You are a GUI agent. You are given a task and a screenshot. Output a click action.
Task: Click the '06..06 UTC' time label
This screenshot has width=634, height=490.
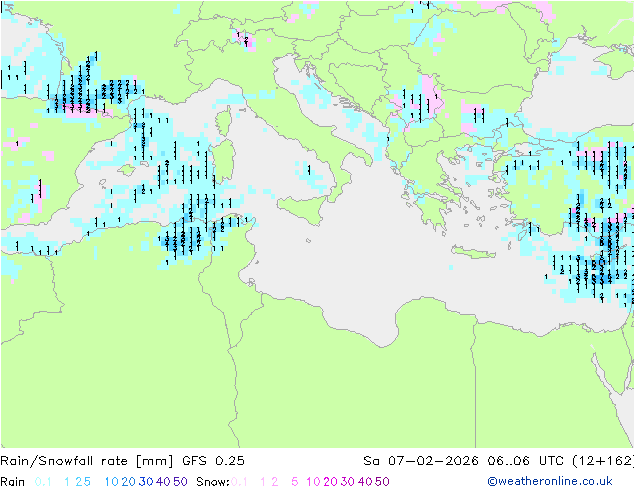point(530,461)
